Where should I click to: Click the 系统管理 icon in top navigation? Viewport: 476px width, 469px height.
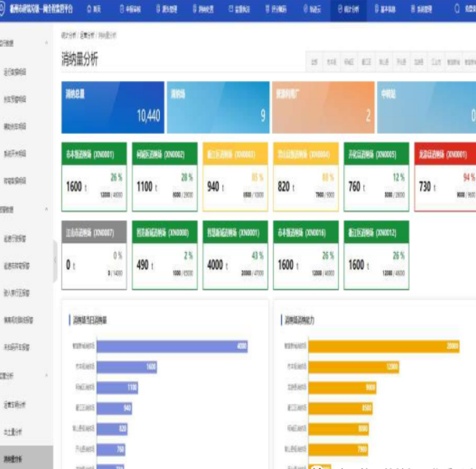(x=412, y=9)
